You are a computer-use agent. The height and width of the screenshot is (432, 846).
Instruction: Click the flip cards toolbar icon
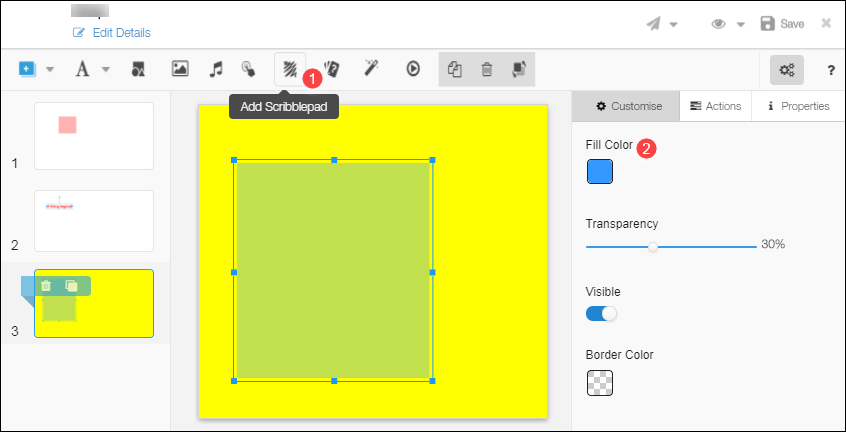(x=333, y=69)
